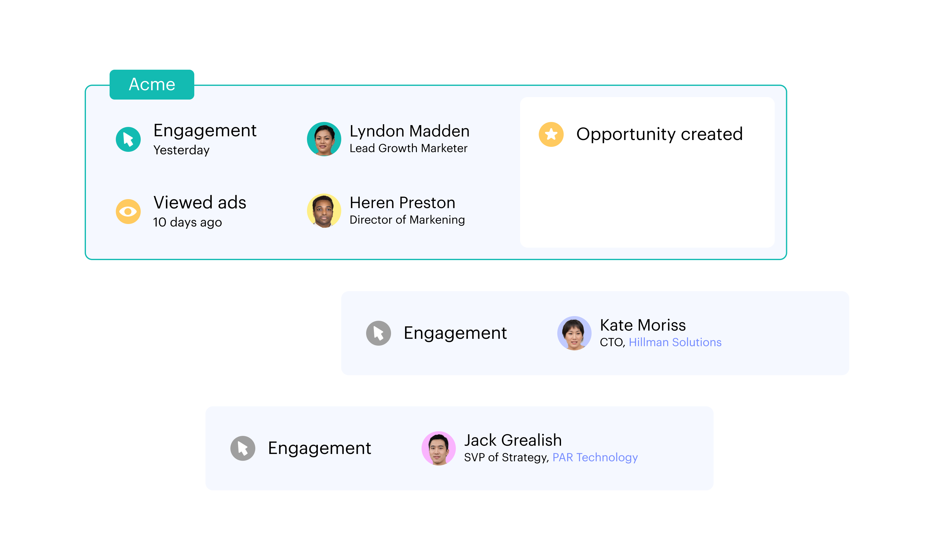934x560 pixels.
Task: Click gray cursor icon in Kate Moriss row
Action: [378, 333]
